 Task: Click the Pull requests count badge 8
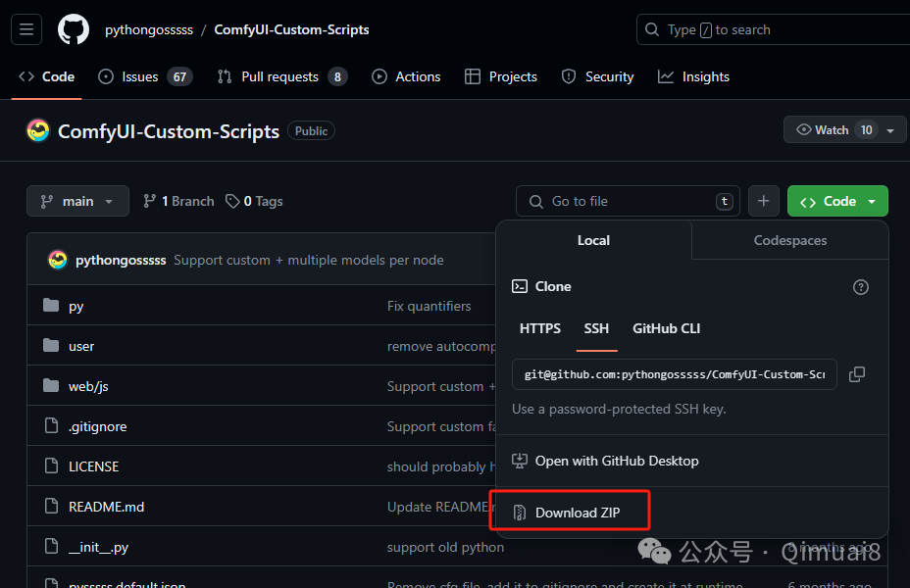pos(337,77)
